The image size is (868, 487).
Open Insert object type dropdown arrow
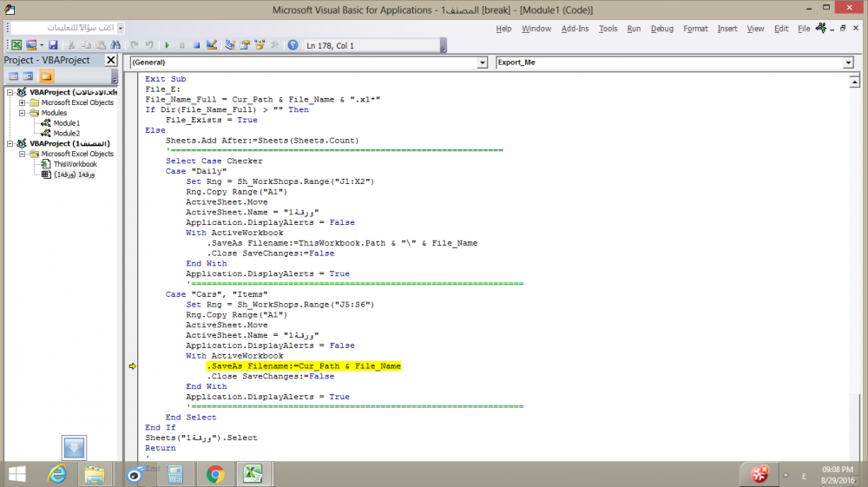[x=42, y=45]
